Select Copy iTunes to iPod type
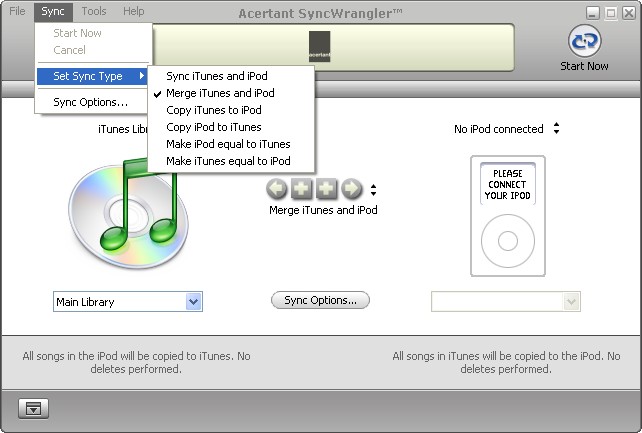The width and height of the screenshot is (642, 433). 231,110
